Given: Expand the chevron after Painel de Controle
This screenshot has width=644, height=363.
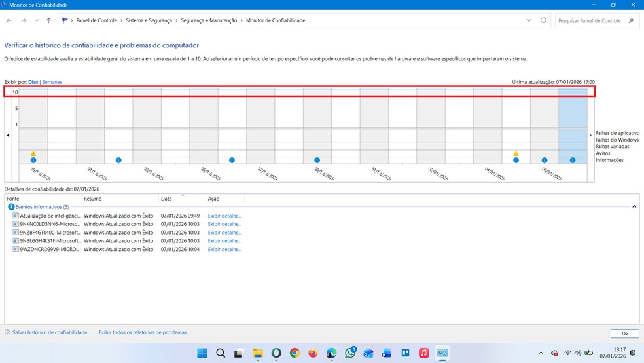Looking at the screenshot, I should [x=122, y=20].
